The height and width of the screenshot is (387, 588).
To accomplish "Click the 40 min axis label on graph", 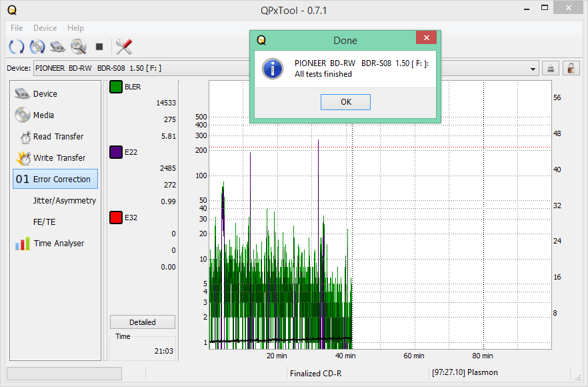I will (x=345, y=356).
